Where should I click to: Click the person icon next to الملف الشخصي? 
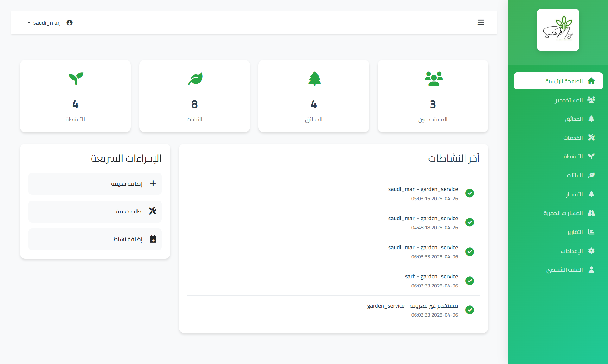(591, 269)
